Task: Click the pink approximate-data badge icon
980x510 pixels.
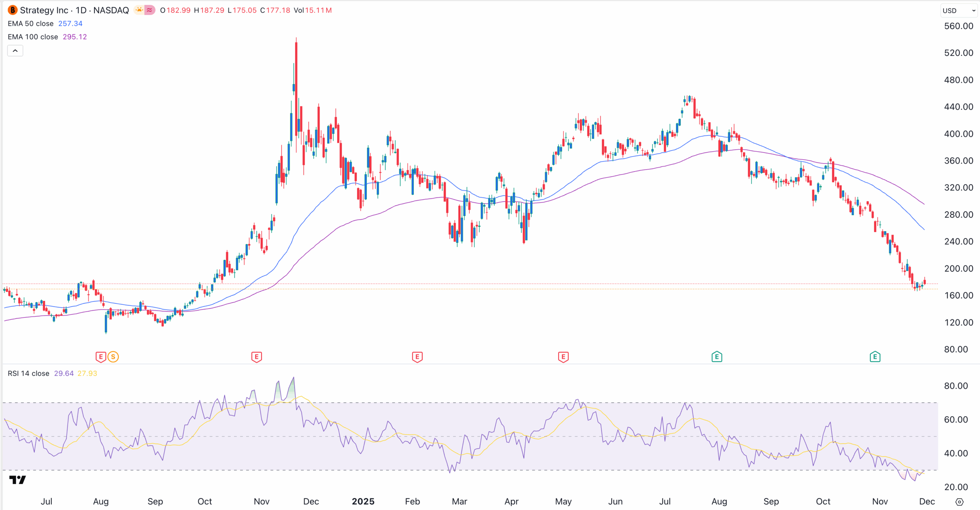Action: pyautogui.click(x=150, y=10)
